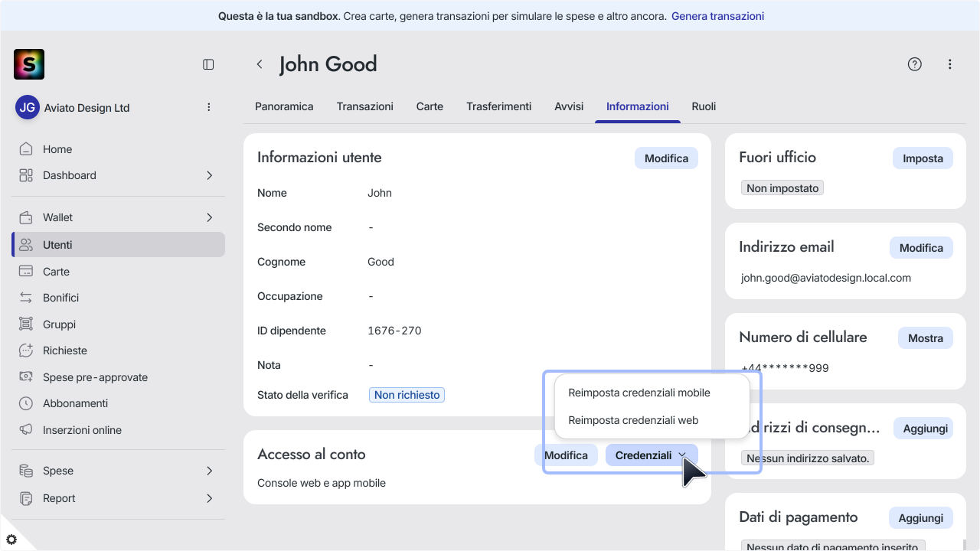980x551 pixels.
Task: Click Aggiungi for Dati di pagamento
Action: tap(921, 518)
